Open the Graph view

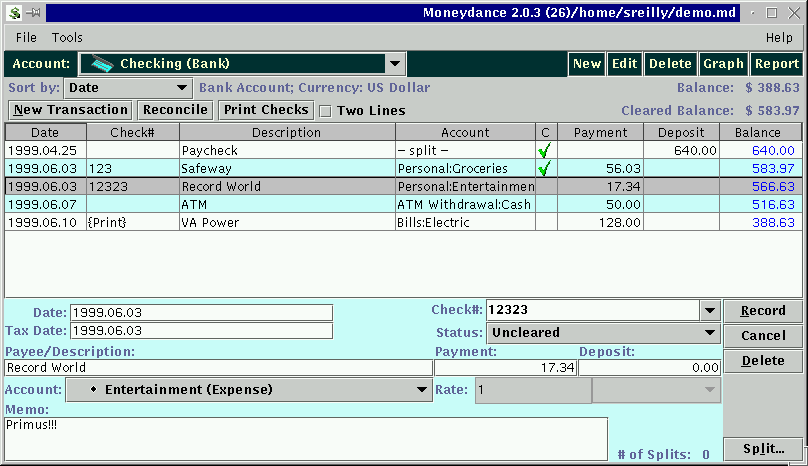pos(723,64)
